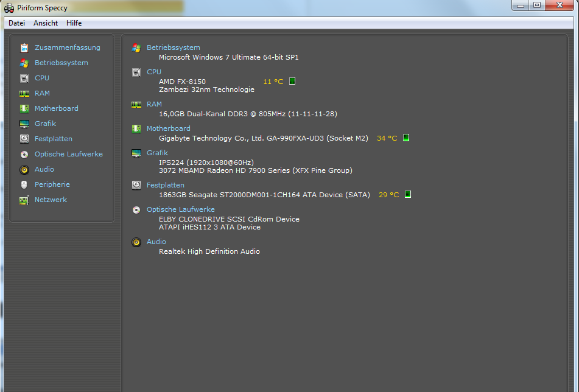Click Optische Laufwerke heading in summary panel
579x392 pixels.
coord(181,209)
